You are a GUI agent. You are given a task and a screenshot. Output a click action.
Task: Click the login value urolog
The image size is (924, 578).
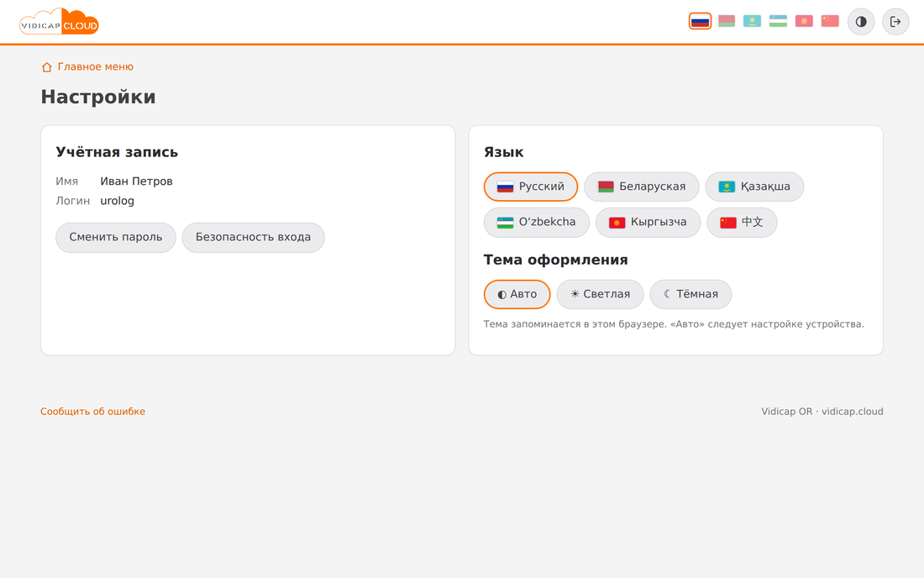tap(118, 201)
